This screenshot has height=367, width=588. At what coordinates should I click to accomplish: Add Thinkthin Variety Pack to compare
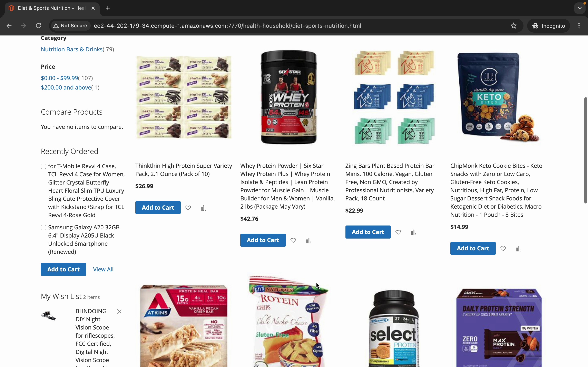click(204, 208)
